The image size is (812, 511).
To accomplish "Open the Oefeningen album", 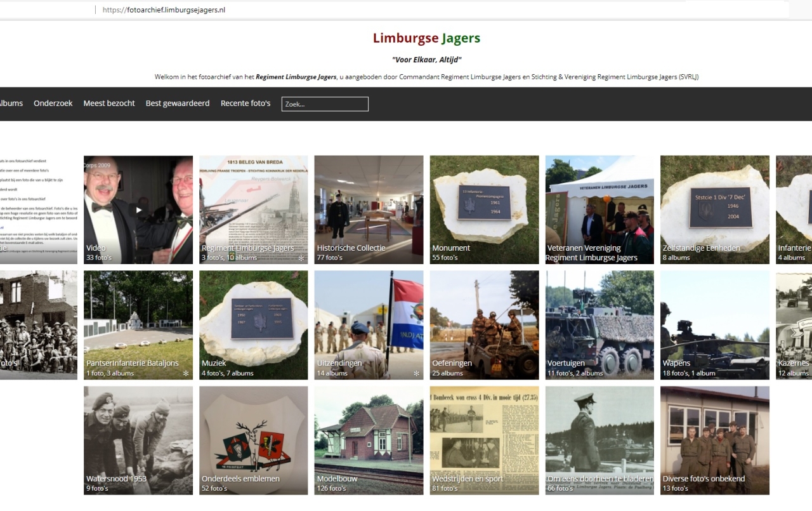I will point(483,325).
